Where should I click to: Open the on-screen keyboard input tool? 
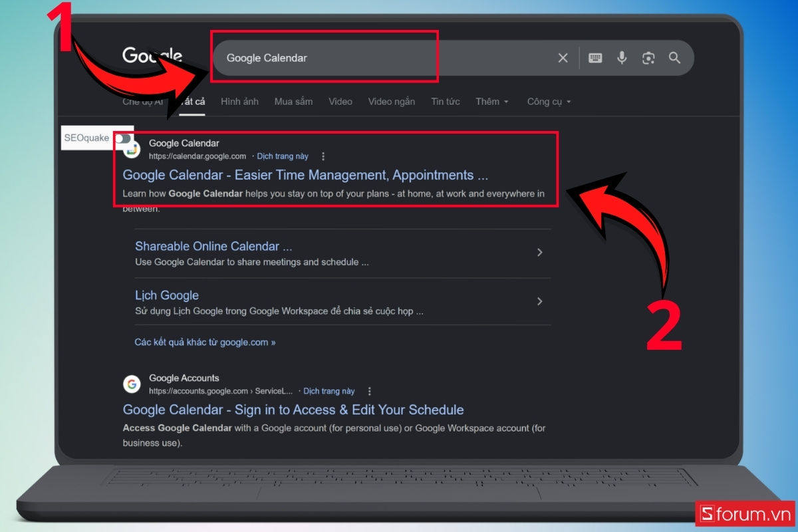tap(595, 58)
